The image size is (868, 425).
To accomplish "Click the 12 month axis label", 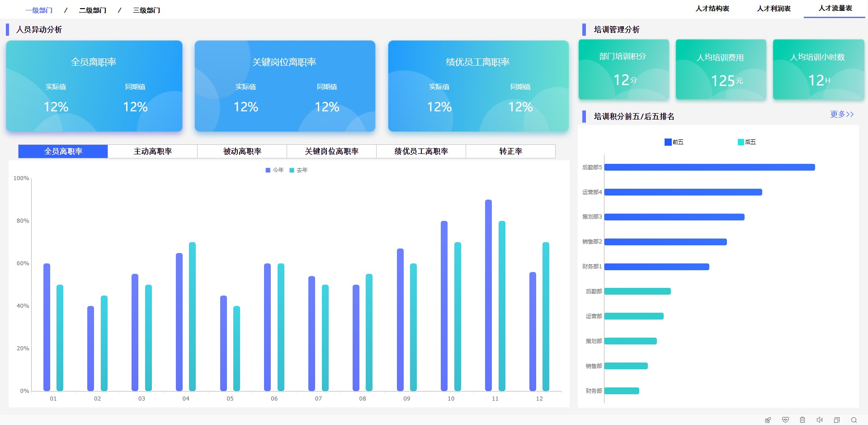I will click(539, 399).
